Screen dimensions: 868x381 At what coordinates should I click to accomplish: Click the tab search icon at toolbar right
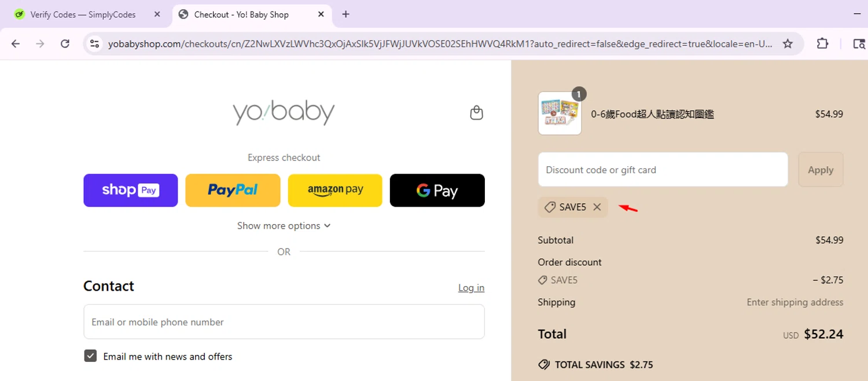(859, 43)
